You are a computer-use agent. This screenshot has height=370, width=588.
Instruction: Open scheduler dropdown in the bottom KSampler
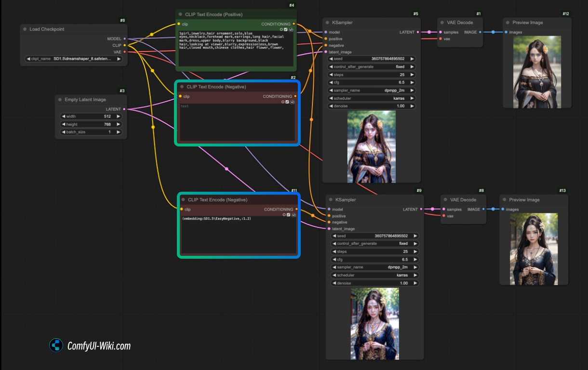click(x=374, y=275)
